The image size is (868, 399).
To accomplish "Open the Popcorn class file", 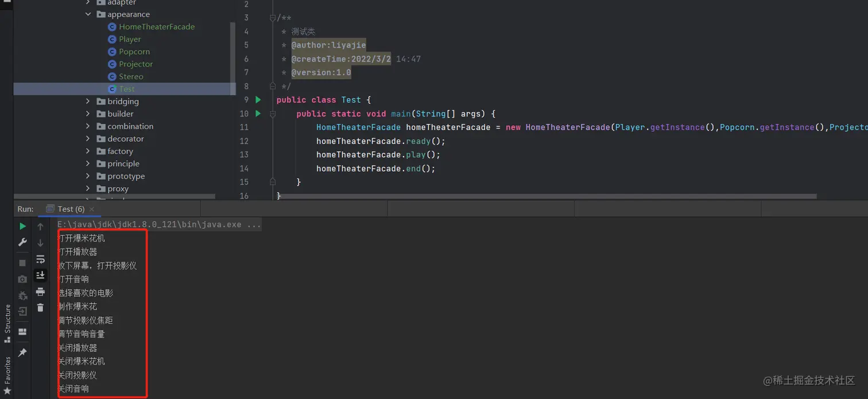I will click(x=129, y=52).
